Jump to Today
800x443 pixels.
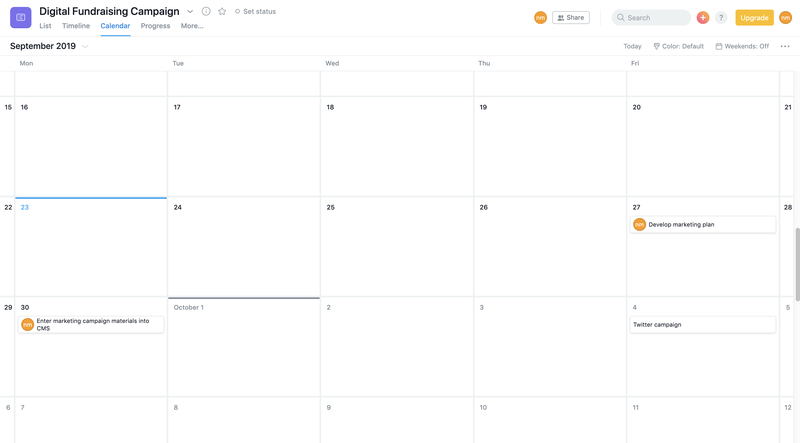coord(632,46)
